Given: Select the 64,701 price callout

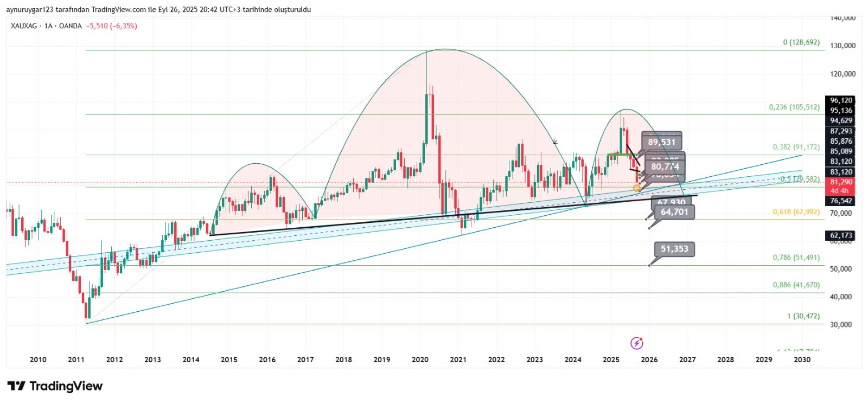Looking at the screenshot, I should (x=674, y=212).
